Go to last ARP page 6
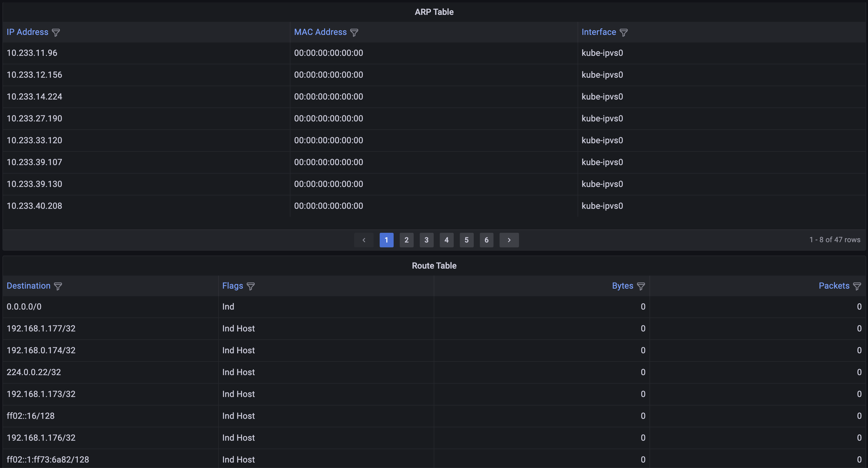This screenshot has width=868, height=468. 486,240
